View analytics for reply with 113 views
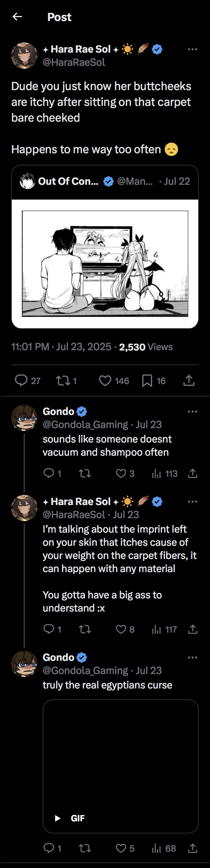The height and width of the screenshot is (868, 210). (x=157, y=474)
